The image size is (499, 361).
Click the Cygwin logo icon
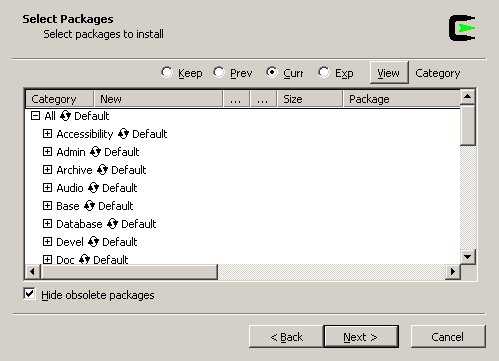click(x=462, y=28)
